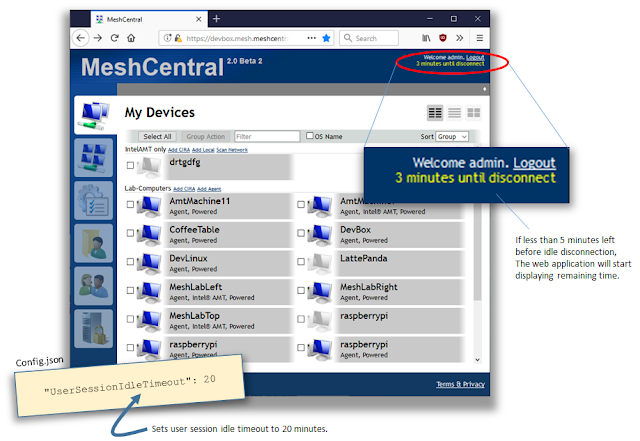Check the MeshLabTop device checkbox

coord(130,319)
